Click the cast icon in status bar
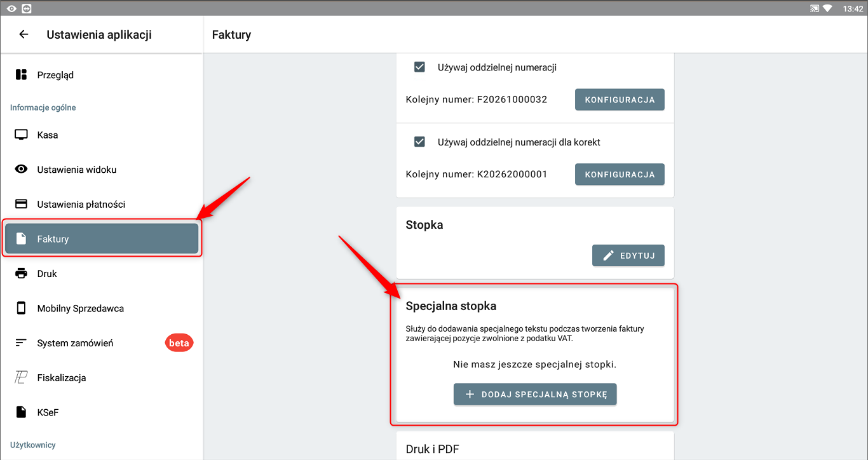 tap(814, 9)
